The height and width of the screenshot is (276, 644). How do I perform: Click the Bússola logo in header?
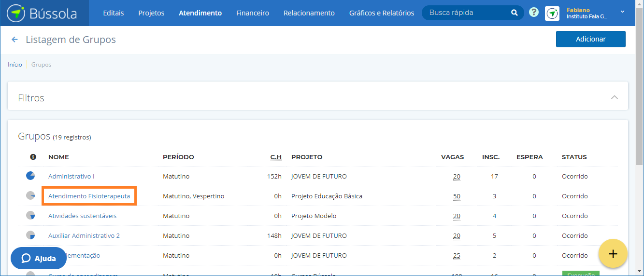coord(43,13)
